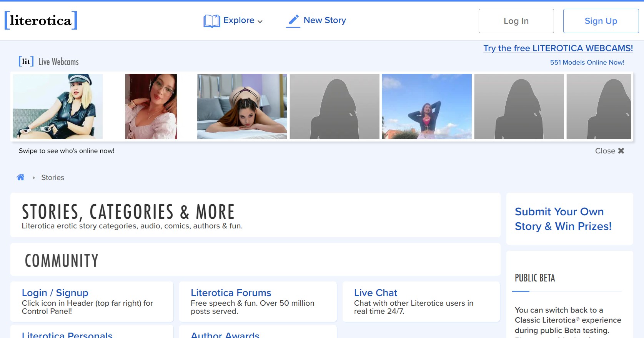Image resolution: width=644 pixels, height=338 pixels.
Task: Click Swipe to see who's online now text
Action: (x=67, y=151)
